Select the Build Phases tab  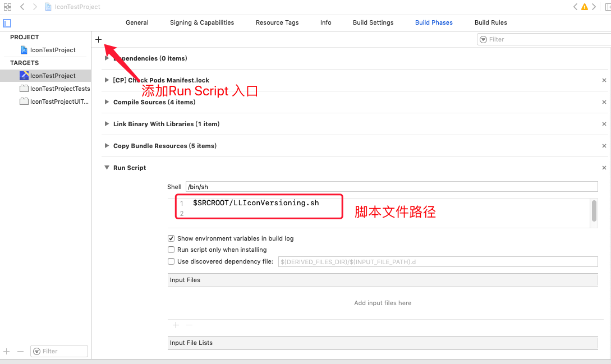click(x=434, y=22)
